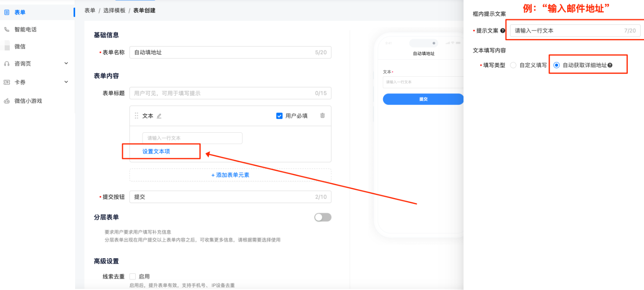Click the 咨询页 headset icon
The image size is (644, 290).
[x=7, y=64]
